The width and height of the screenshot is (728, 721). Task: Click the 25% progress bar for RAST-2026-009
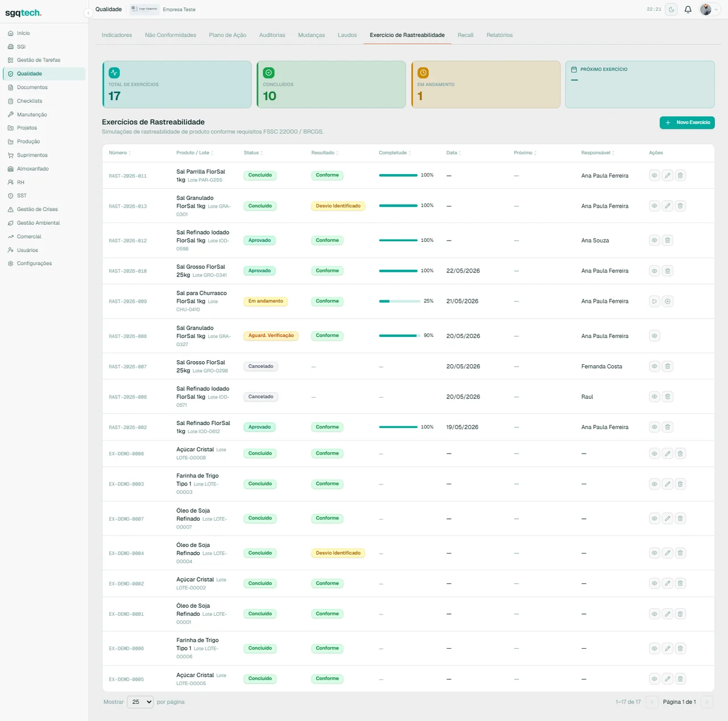click(x=398, y=301)
